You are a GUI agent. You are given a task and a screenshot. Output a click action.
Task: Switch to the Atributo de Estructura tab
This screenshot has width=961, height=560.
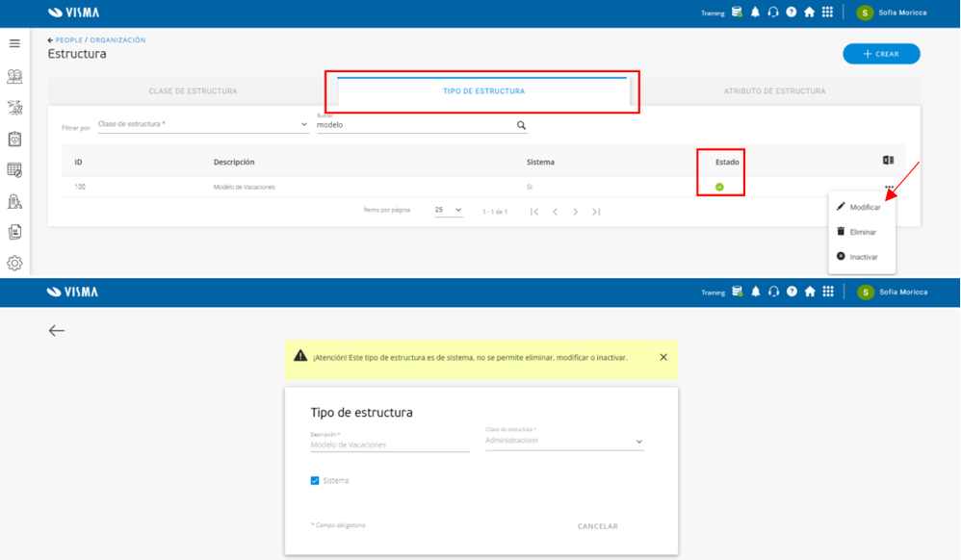pos(775,91)
